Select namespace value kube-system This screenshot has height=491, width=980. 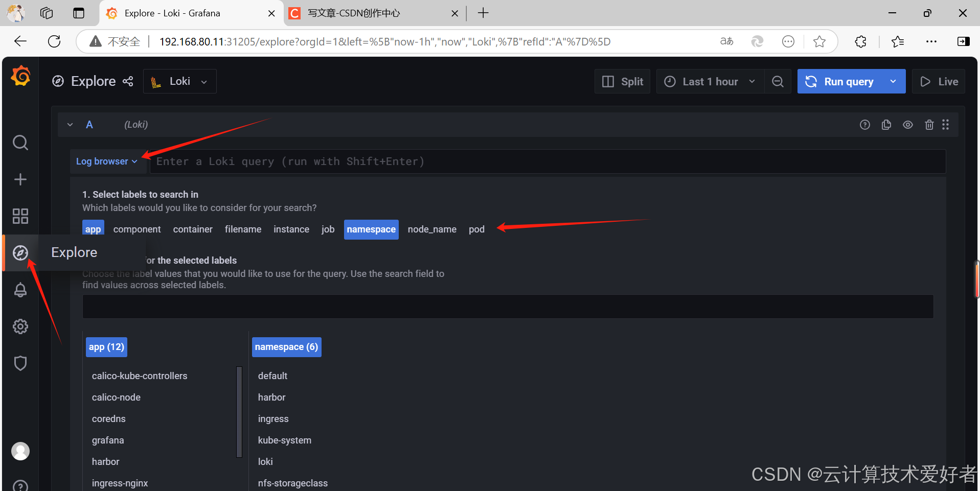pos(284,440)
